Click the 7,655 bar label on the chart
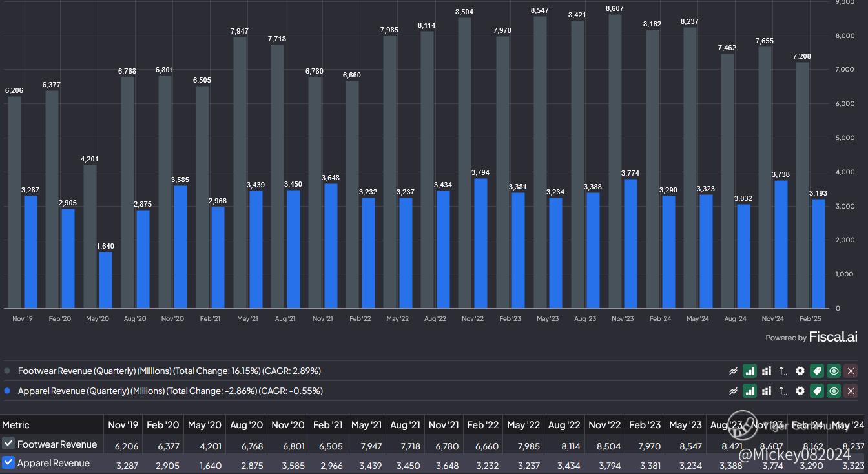This screenshot has height=474, width=868. (x=765, y=41)
